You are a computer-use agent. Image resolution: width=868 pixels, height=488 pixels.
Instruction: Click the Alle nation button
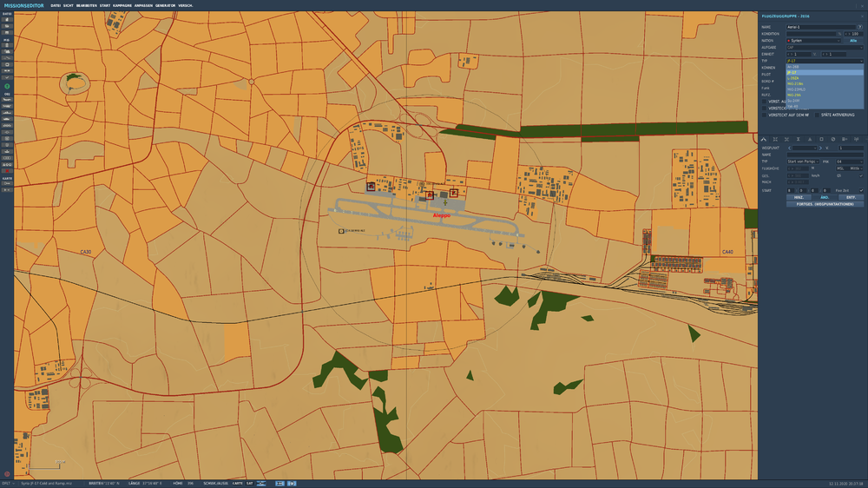[853, 41]
